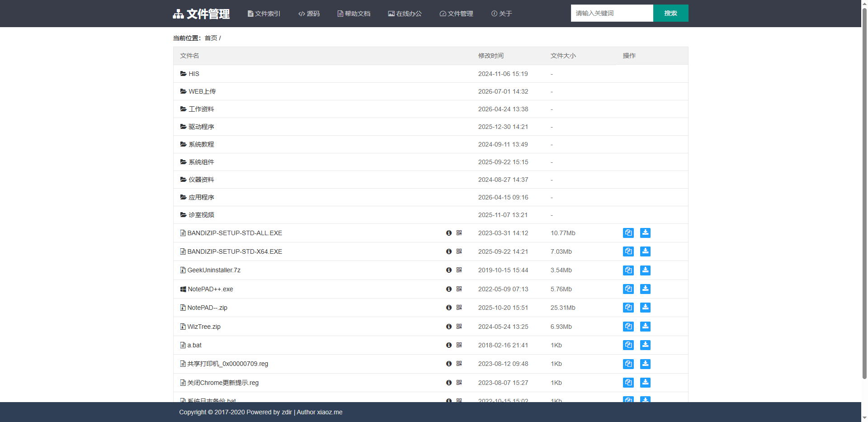Screen dimensions: 868x422
Task: Copy link icon for GeekUninstaller.7z
Action: click(628, 270)
